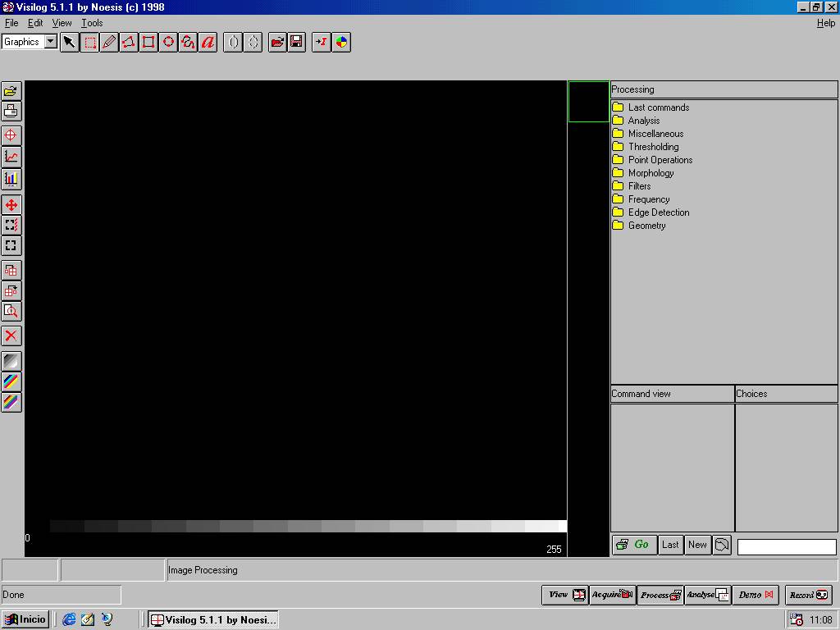Click the lower red grid arrow icon
Screen dimensions: 840x630
point(11,291)
